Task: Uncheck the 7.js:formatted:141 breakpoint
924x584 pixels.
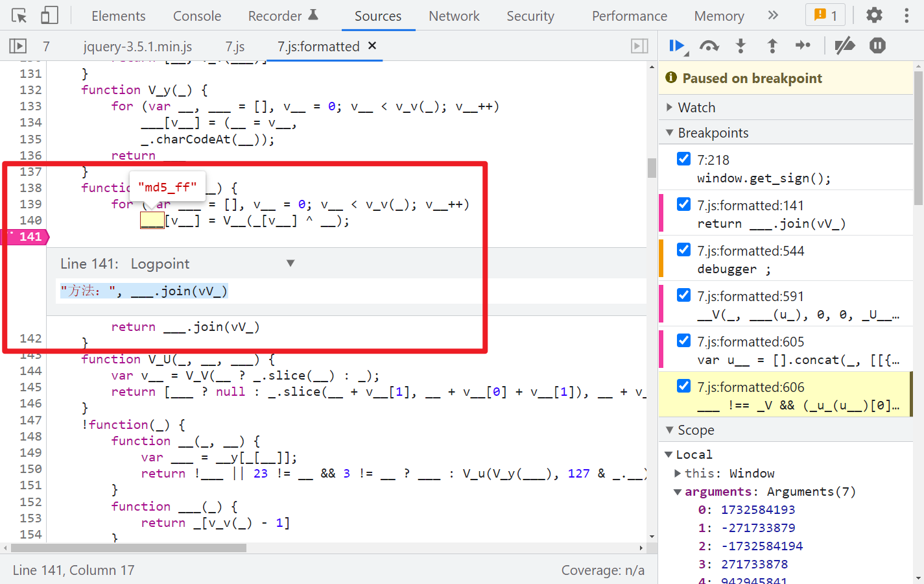Action: point(683,204)
